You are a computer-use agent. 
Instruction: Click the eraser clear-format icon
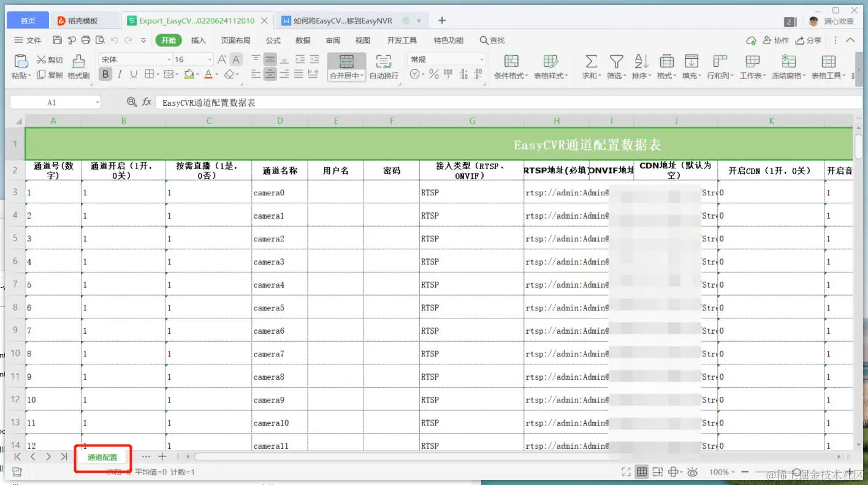point(229,75)
